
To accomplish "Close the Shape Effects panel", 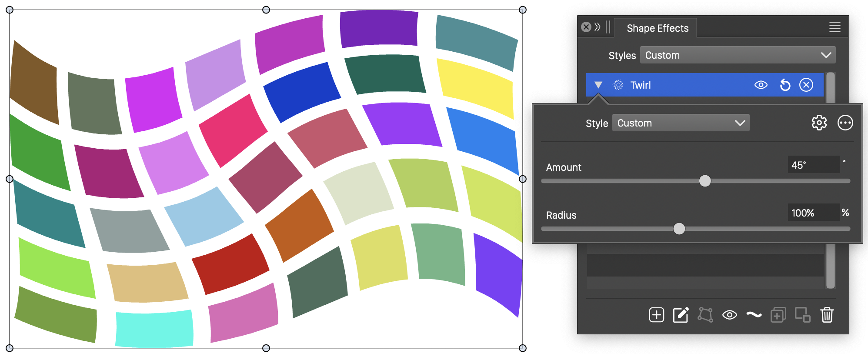I will point(586,27).
